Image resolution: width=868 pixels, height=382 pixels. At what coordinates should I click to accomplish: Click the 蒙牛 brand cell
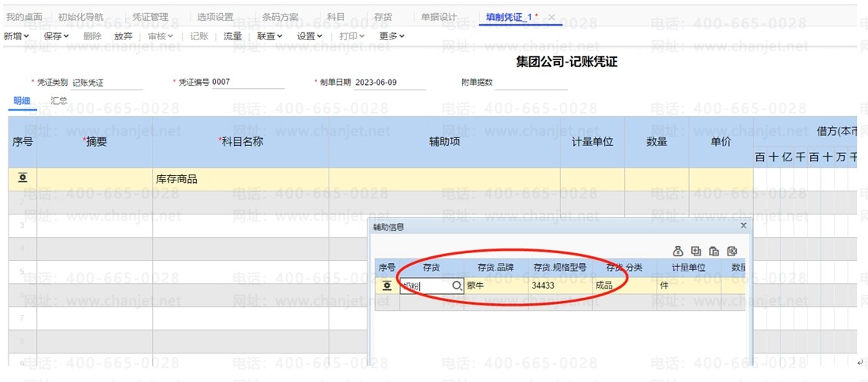496,286
